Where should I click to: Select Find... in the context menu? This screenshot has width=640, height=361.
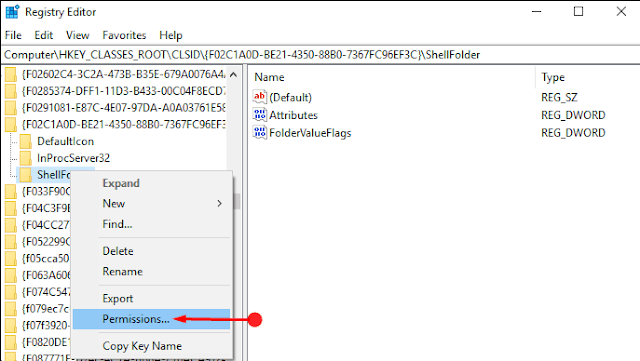pos(117,224)
